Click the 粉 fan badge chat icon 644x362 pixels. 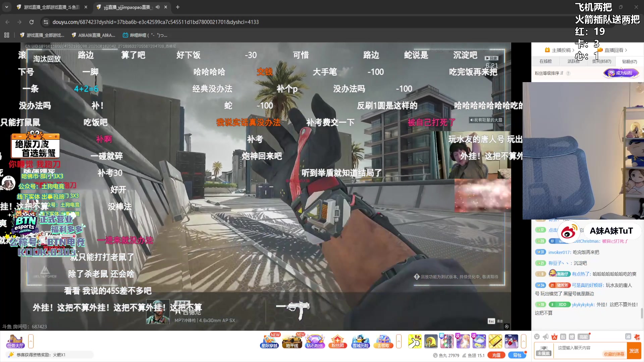563,337
